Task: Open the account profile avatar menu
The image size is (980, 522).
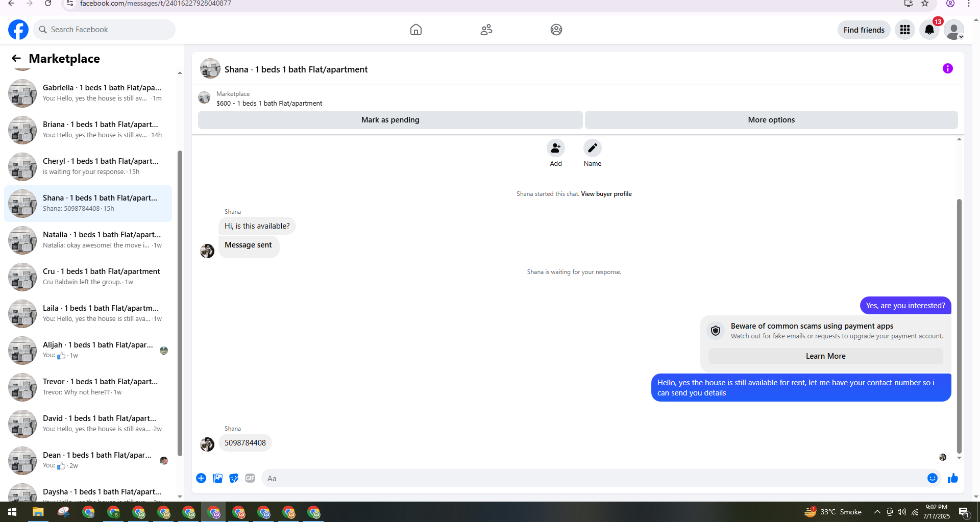Action: point(954,30)
